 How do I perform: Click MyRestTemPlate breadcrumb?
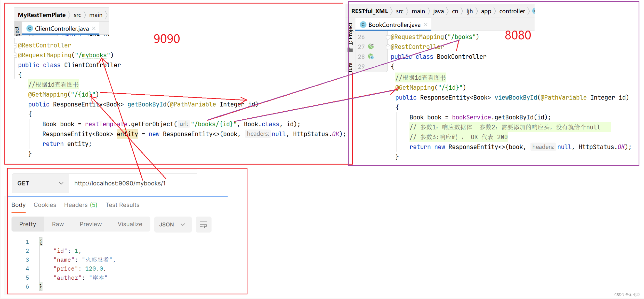click(42, 15)
